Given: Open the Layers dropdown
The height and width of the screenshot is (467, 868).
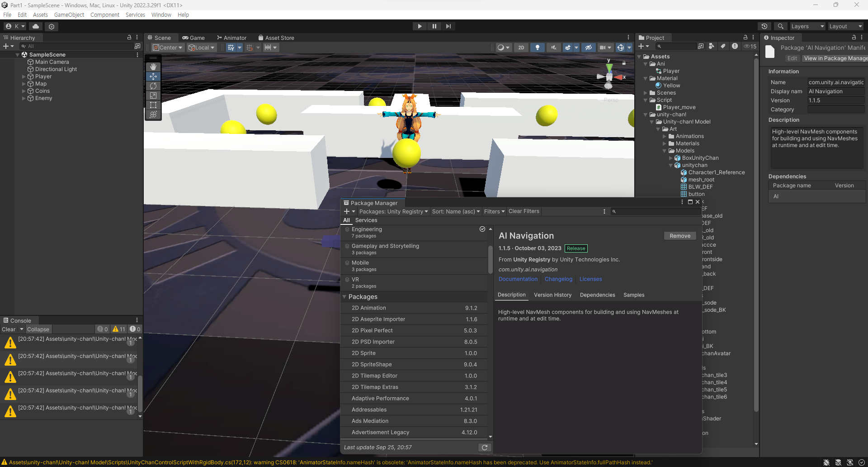Looking at the screenshot, I should tap(807, 26).
